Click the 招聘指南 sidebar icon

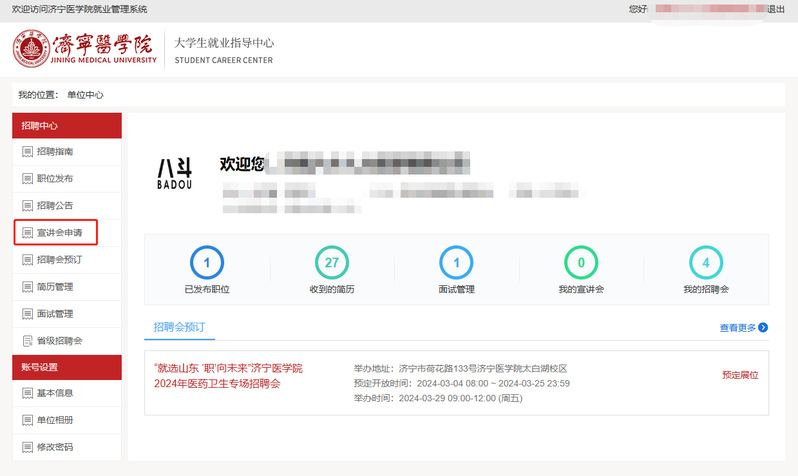coord(27,152)
